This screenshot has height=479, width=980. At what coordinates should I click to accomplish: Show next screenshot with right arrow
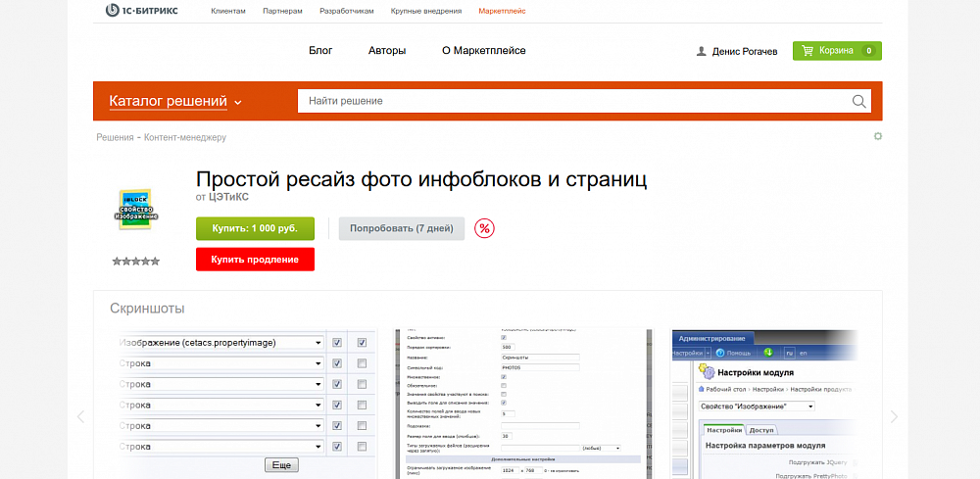[894, 416]
